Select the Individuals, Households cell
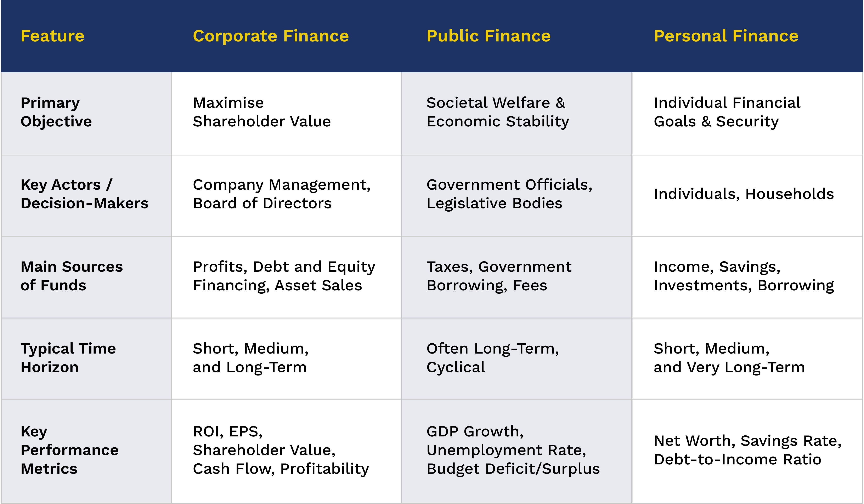Image resolution: width=864 pixels, height=504 pixels. [744, 194]
